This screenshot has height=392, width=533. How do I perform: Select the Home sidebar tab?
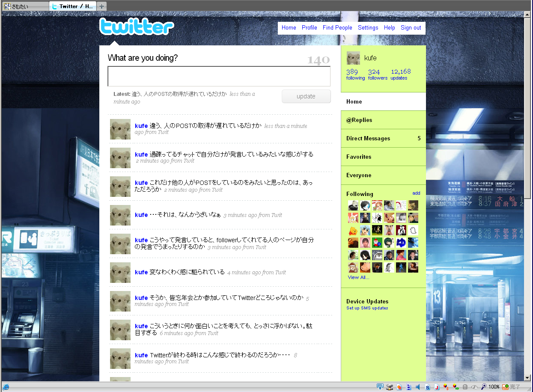(383, 101)
